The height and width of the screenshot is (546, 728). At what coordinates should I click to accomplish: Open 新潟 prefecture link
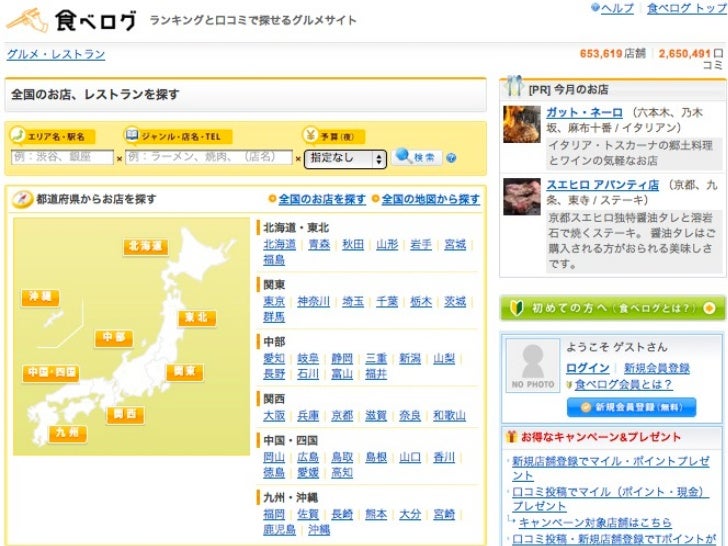coord(410,359)
